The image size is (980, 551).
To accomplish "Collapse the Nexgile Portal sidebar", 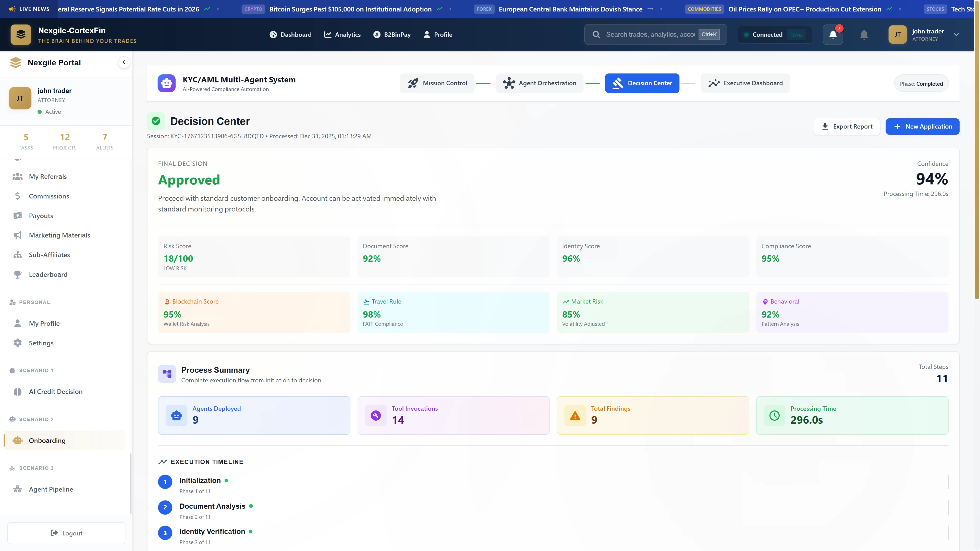I will 124,62.
